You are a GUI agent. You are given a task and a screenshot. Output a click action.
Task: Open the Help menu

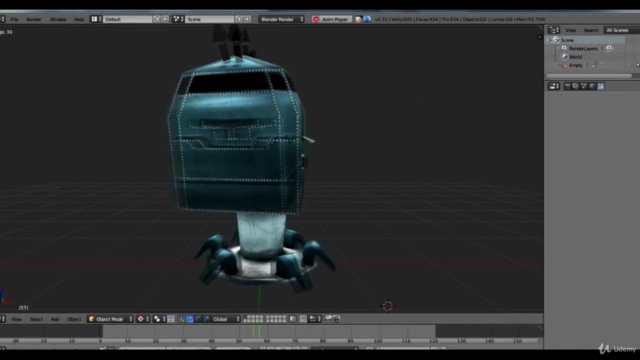[79, 19]
